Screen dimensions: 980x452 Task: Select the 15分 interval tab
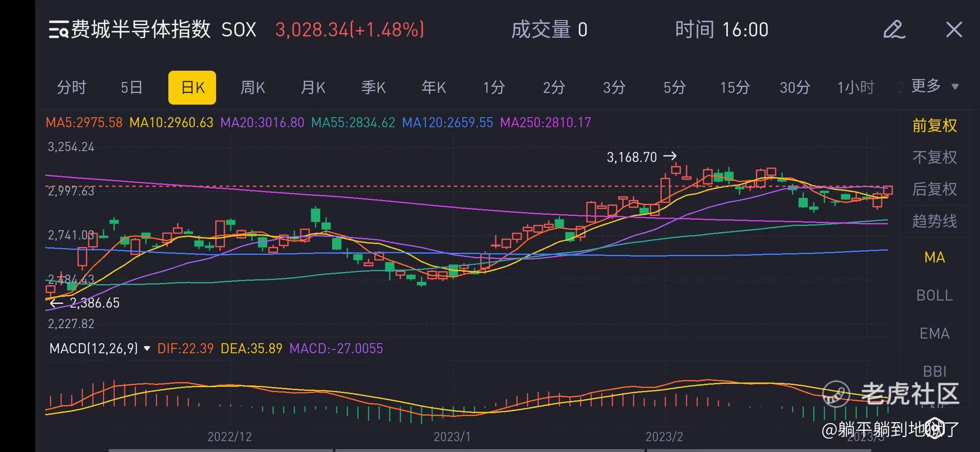click(735, 87)
